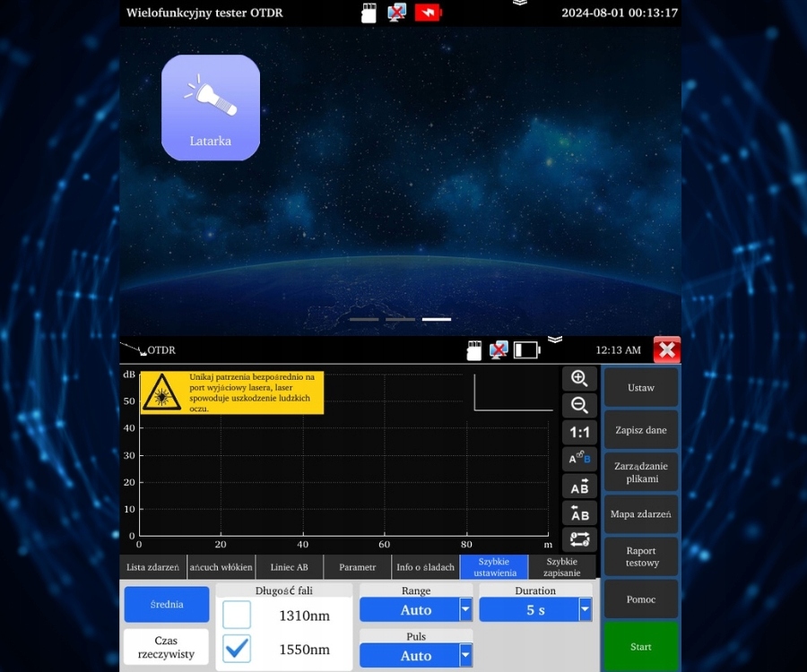
Task: Move AB markers right
Action: 579,486
